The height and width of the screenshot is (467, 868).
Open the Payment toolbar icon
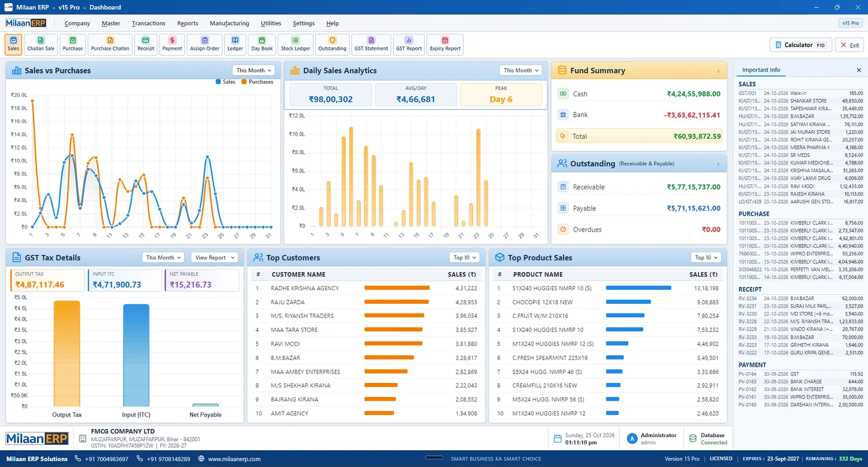point(172,44)
